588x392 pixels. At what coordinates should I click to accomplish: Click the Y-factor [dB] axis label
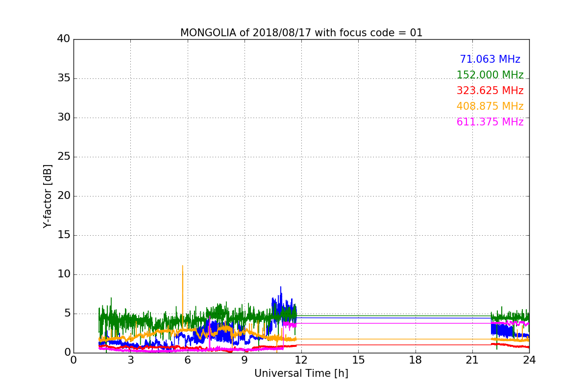coord(48,196)
